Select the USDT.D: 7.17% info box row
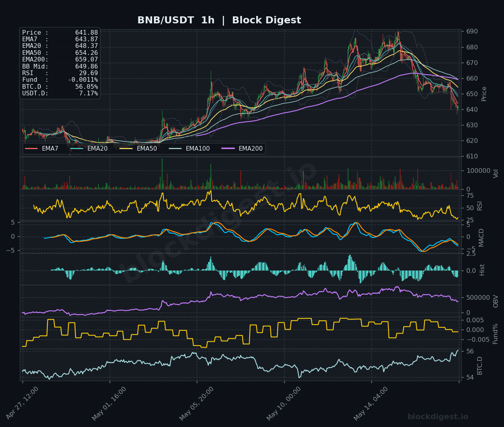504x427 pixels. [60, 93]
